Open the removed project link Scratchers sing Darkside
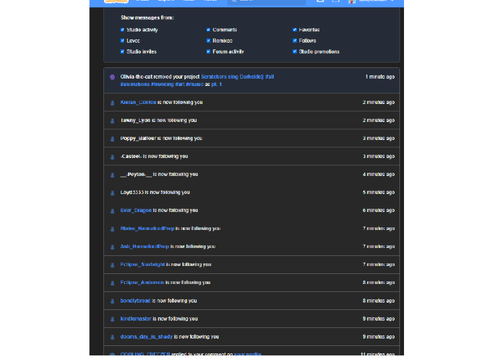Screen dimensions: 480x360 pos(237,77)
